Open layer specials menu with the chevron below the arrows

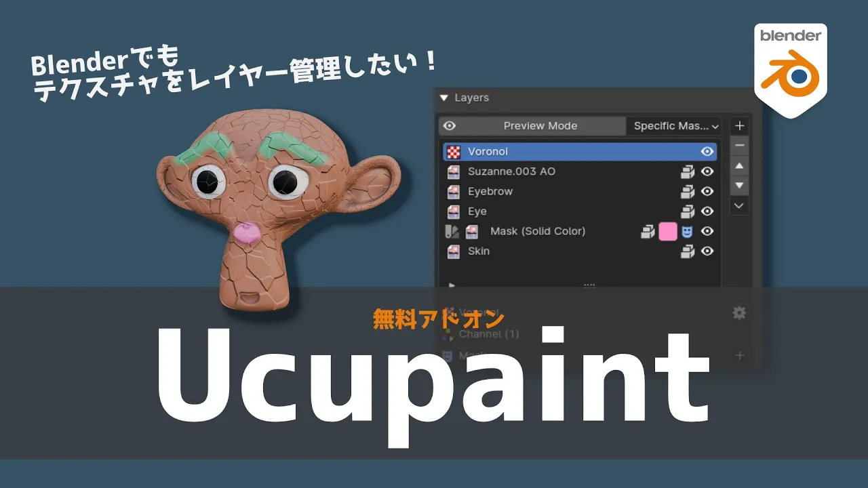[740, 205]
